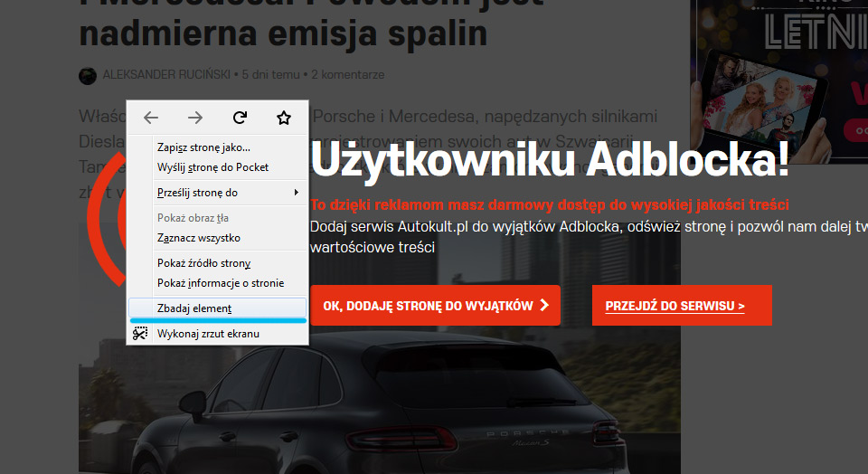The width and height of the screenshot is (868, 474).
Task: Click the Kino Letnie ad banner
Action: pos(778,81)
